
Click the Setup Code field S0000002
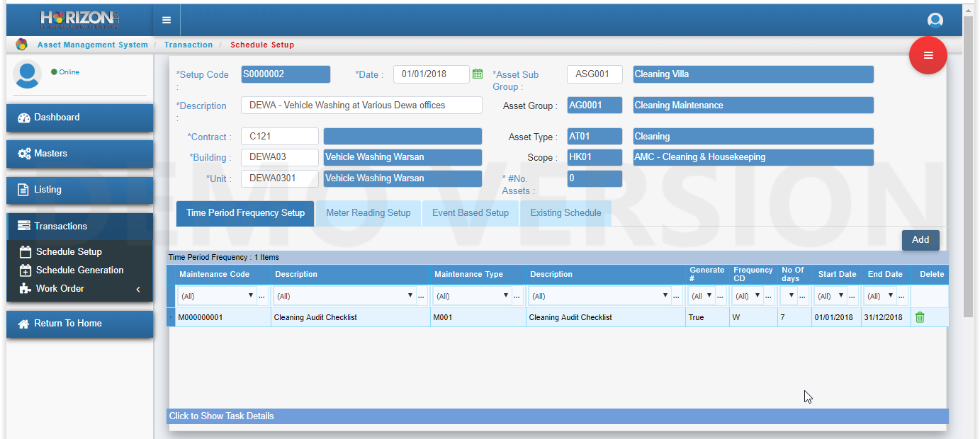286,74
